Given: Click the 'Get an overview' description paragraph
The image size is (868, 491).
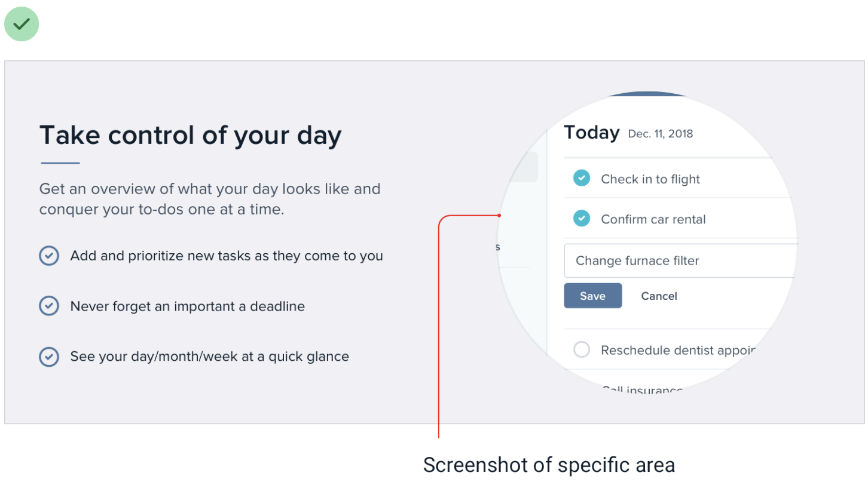Looking at the screenshot, I should [x=210, y=200].
